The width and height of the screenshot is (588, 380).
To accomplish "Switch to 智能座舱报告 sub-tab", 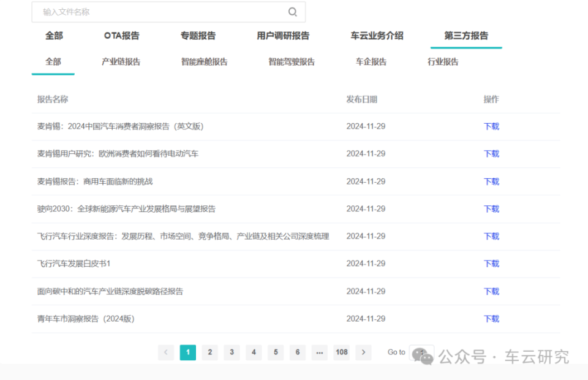I will pyautogui.click(x=204, y=62).
